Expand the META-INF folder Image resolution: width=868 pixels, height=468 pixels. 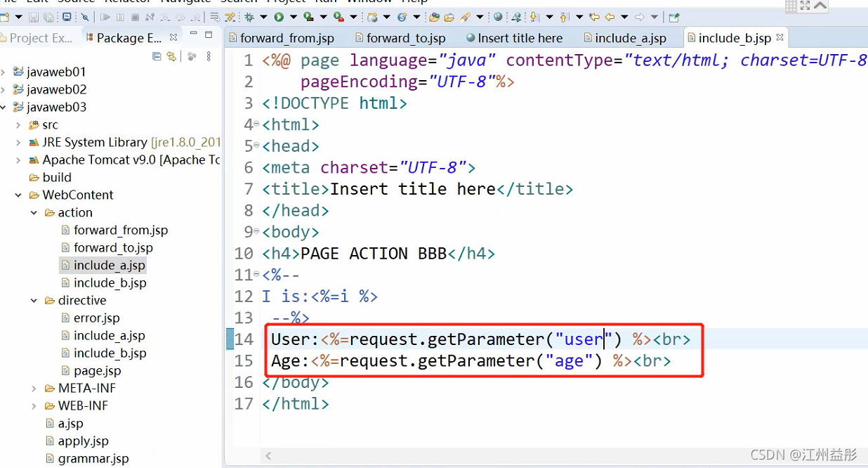click(34, 388)
